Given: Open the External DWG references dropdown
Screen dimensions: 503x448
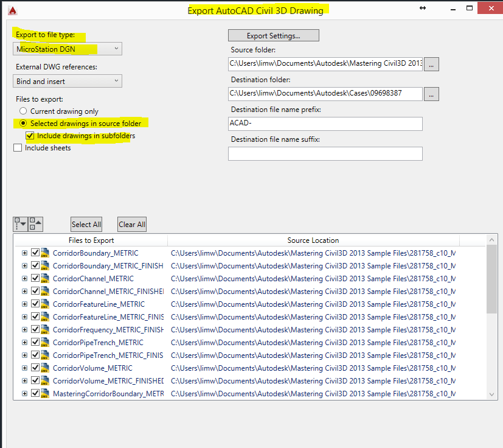Looking at the screenshot, I should coord(68,81).
